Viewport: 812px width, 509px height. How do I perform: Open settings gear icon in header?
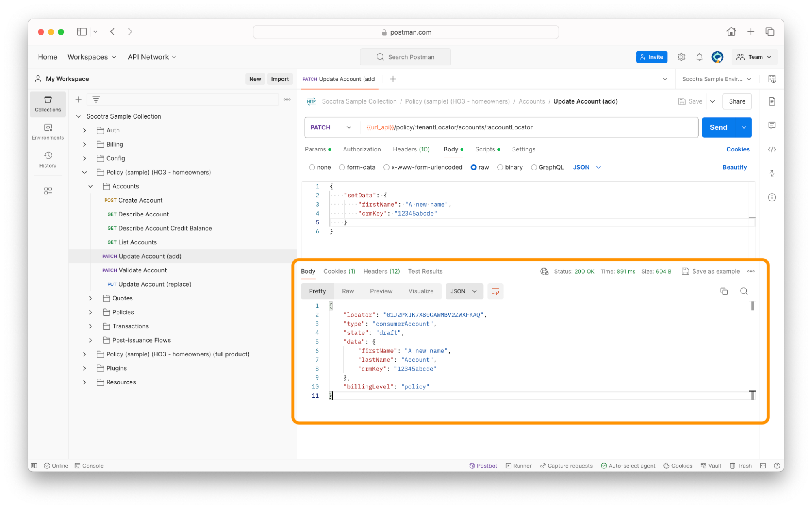pos(681,57)
